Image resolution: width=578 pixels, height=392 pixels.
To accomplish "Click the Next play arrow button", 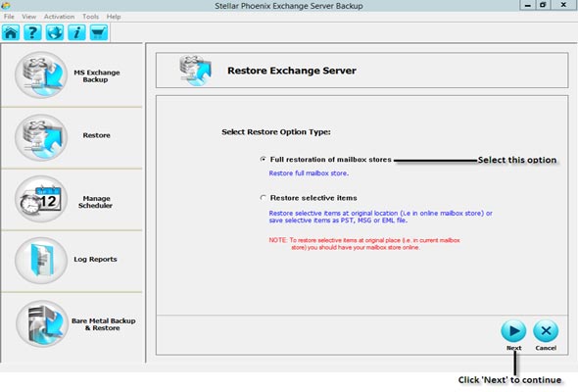I will (x=513, y=331).
